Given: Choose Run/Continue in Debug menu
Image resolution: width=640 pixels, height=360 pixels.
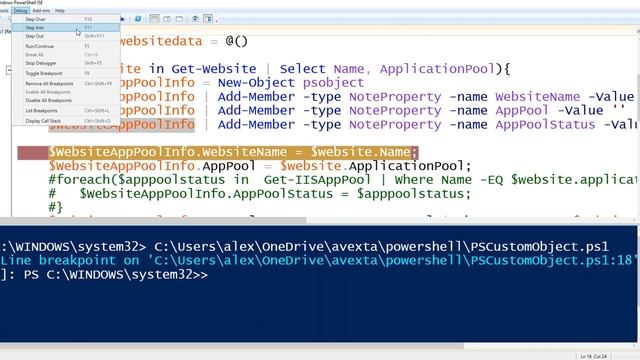Looking at the screenshot, I should point(66,46).
